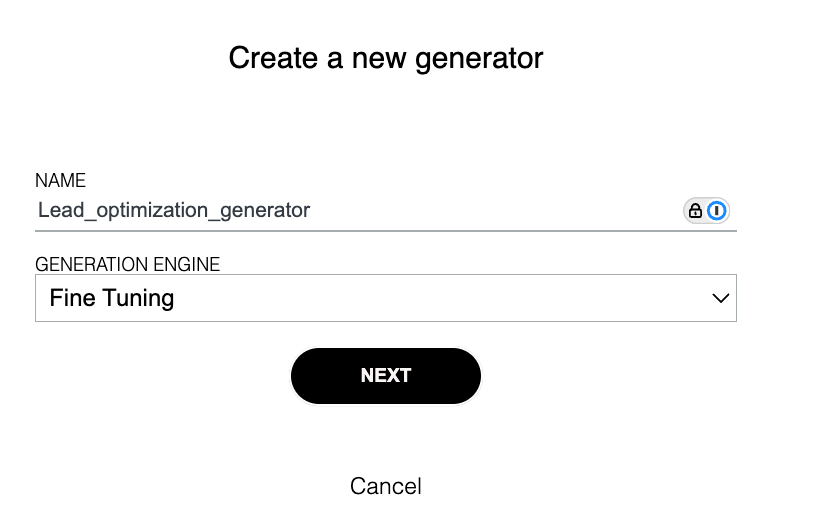Place cursor at end of generator name
Viewport: 830px width, 524px height.
tap(312, 211)
